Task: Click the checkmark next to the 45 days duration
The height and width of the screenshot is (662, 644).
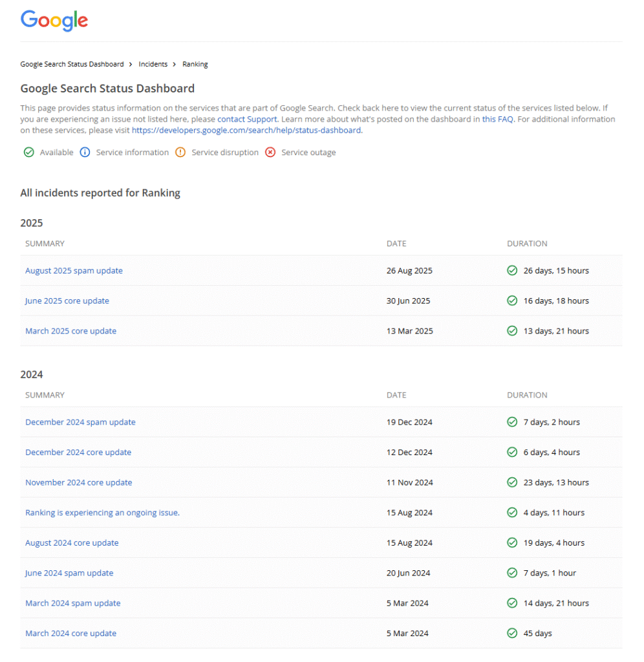Action: (x=511, y=633)
